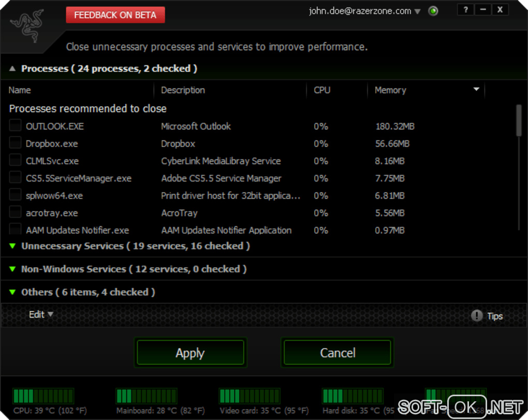Select the CS5.5ServiceManager.exe process name
The image size is (528, 420).
79,179
